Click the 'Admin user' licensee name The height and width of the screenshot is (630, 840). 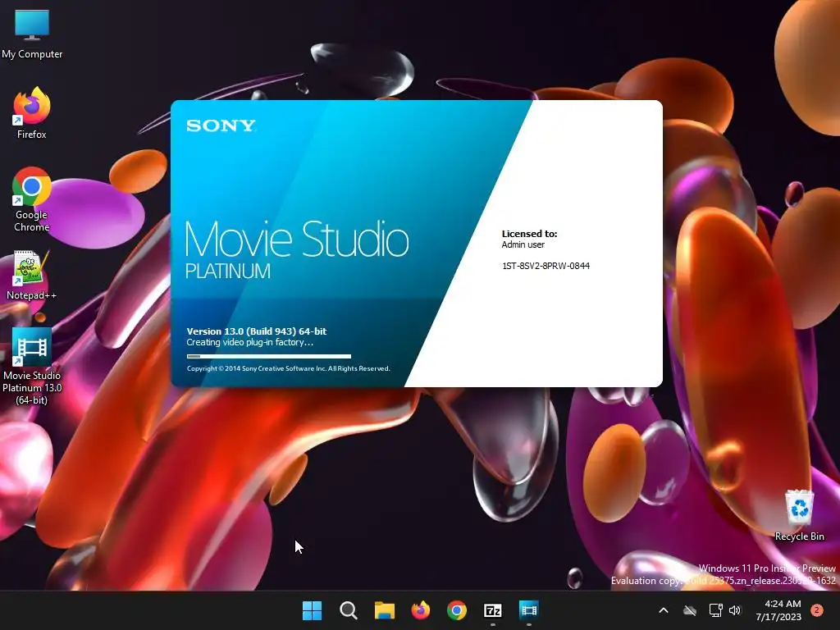[x=523, y=244]
